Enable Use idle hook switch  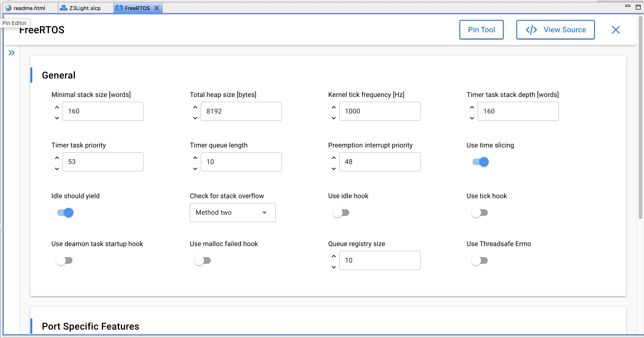[x=341, y=213]
